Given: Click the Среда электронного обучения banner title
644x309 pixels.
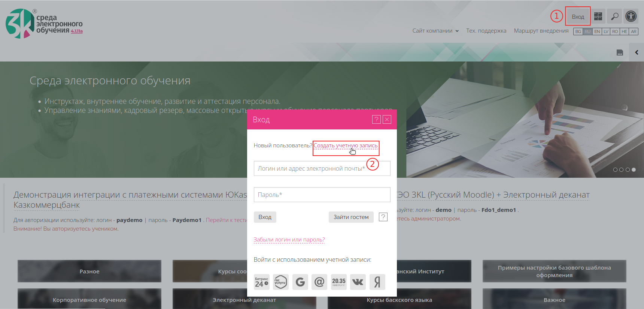Looking at the screenshot, I should click(110, 81).
